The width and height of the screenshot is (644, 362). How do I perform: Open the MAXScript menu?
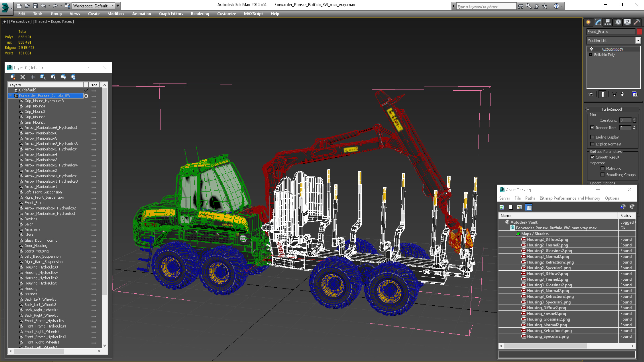pyautogui.click(x=253, y=14)
